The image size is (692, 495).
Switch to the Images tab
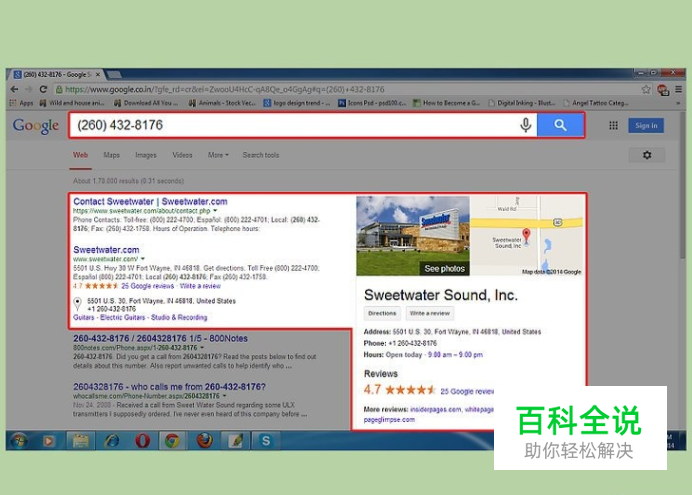click(x=146, y=155)
